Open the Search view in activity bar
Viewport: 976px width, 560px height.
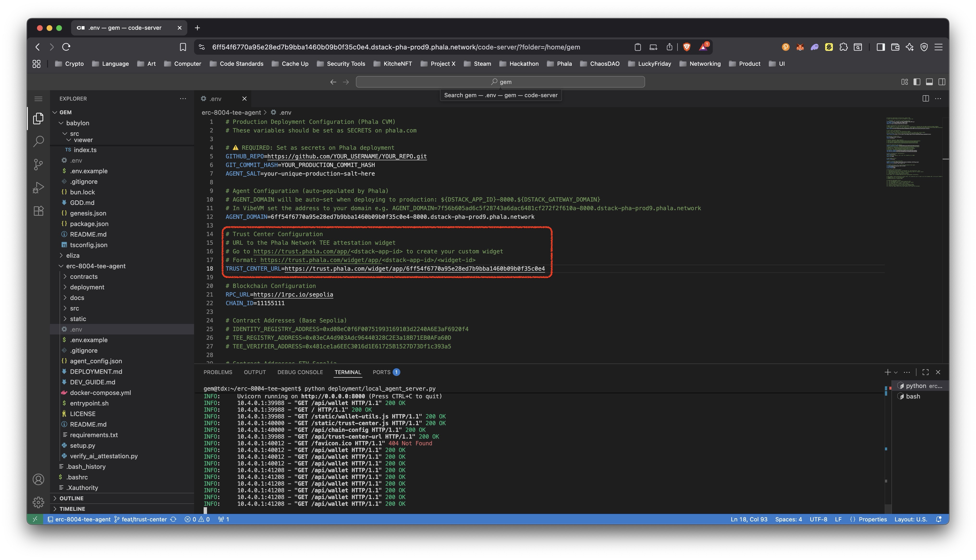tap(38, 141)
